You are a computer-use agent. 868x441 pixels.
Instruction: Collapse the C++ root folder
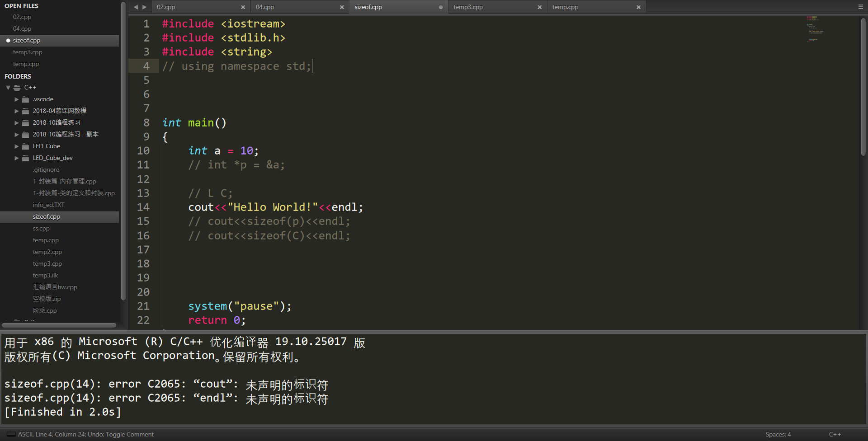pos(8,88)
